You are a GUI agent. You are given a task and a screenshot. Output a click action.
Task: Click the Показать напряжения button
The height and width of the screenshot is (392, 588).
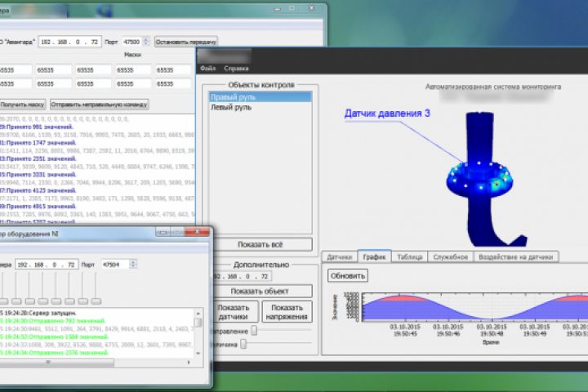287,312
